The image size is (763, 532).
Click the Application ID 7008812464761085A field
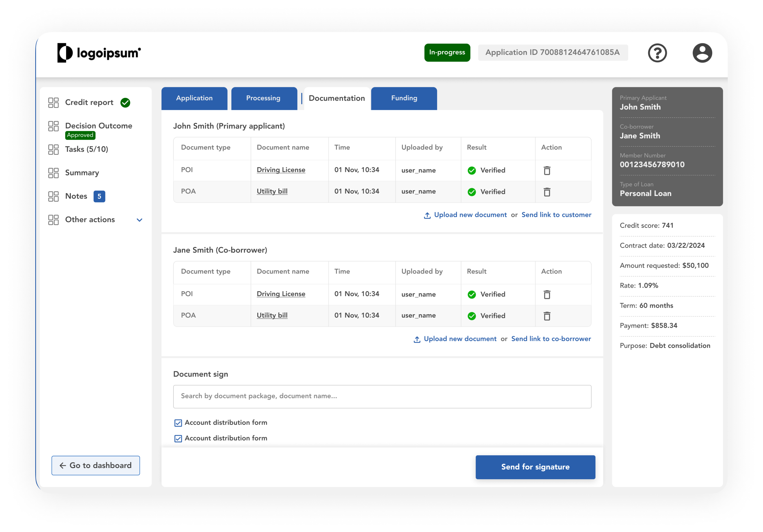pyautogui.click(x=553, y=53)
